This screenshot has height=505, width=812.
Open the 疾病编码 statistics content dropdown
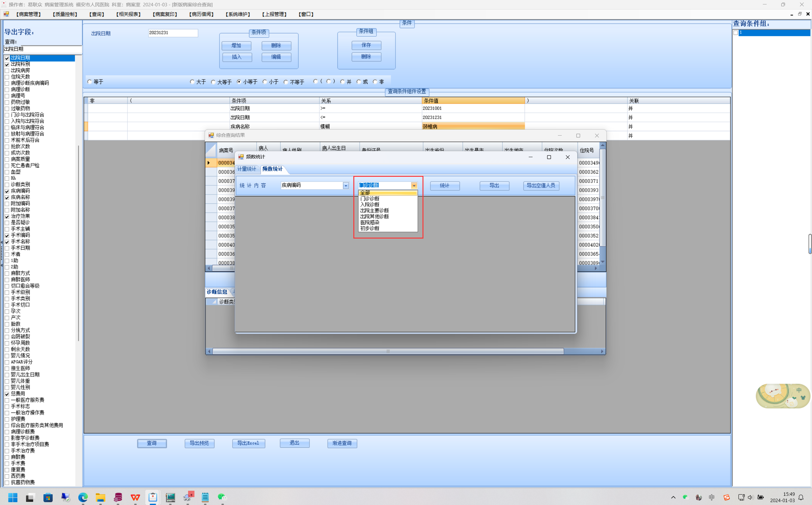tap(346, 185)
